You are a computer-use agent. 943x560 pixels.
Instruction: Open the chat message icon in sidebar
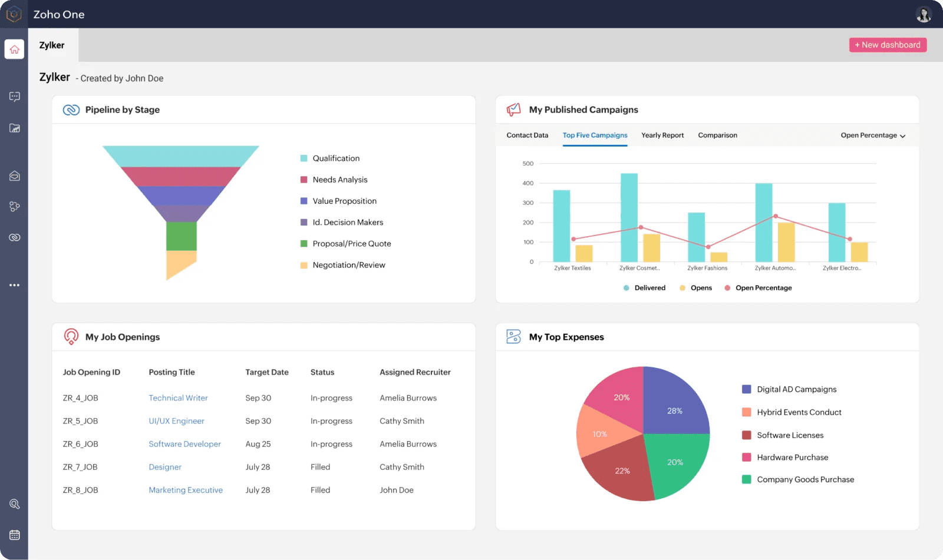[x=14, y=97]
